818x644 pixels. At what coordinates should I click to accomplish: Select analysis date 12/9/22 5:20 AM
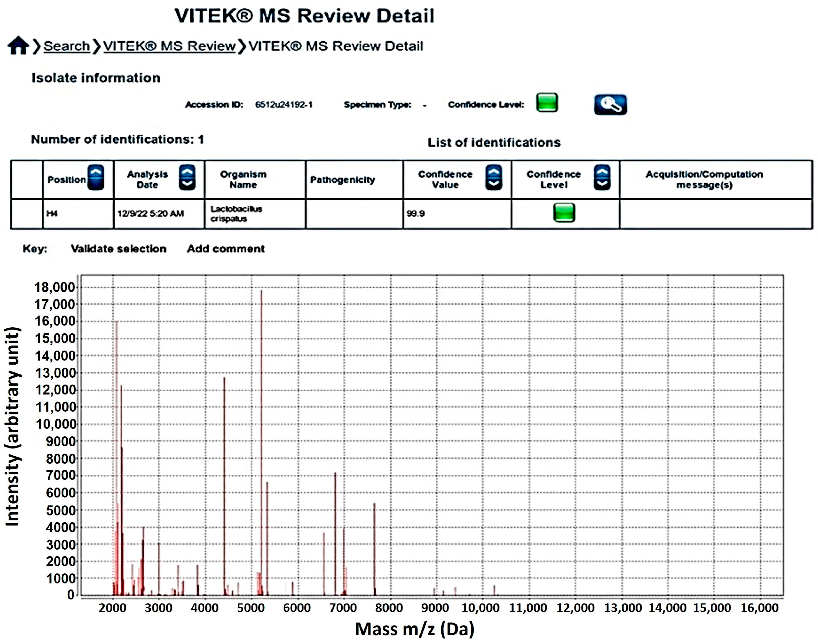pos(159,214)
